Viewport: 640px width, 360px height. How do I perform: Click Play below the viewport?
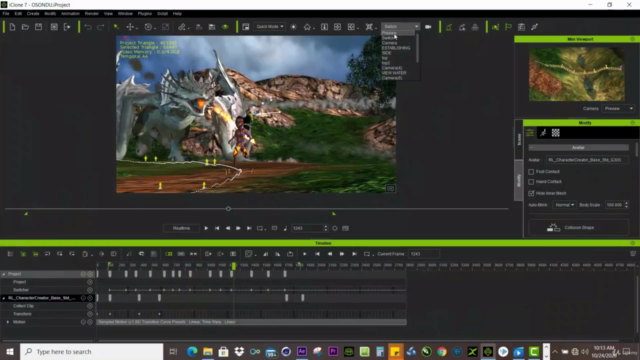coord(206,228)
